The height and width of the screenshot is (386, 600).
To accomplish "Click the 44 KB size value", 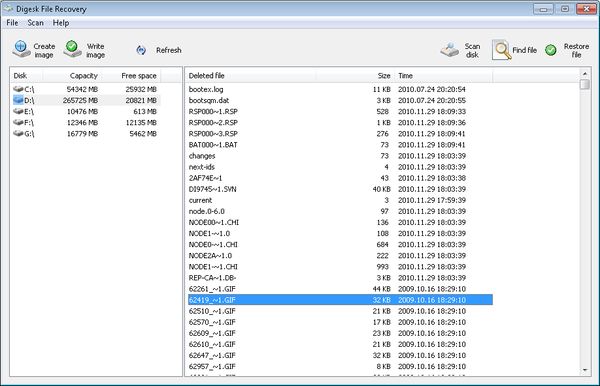I will tap(382, 289).
